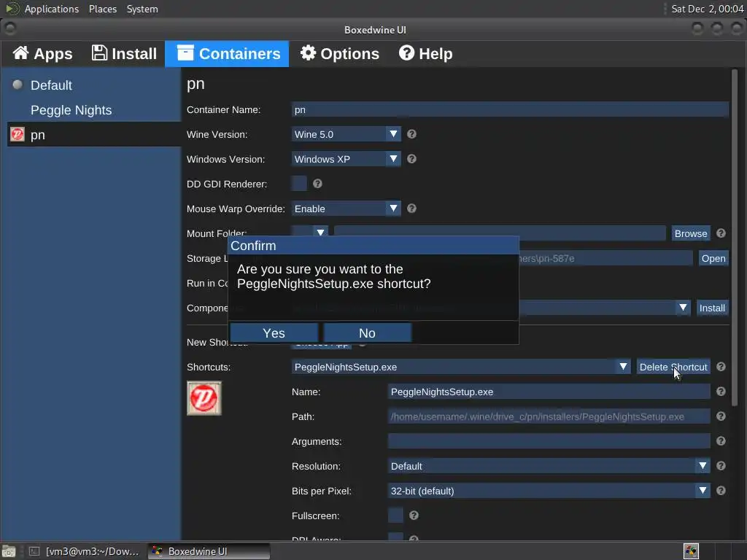This screenshot has height=560, width=747.
Task: Show help for shortcut Name
Action: tap(721, 392)
